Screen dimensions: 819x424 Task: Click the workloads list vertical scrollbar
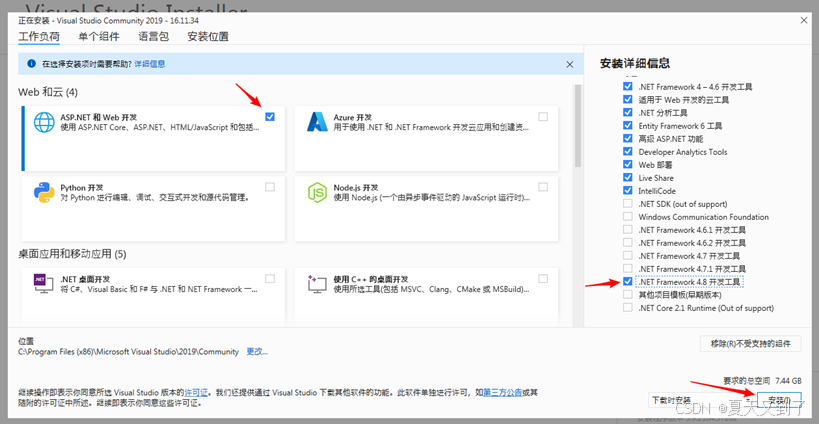pos(578,125)
